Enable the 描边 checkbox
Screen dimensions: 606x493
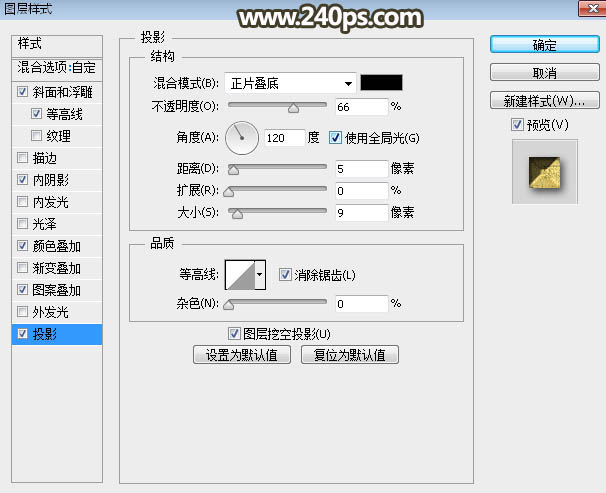(22, 158)
